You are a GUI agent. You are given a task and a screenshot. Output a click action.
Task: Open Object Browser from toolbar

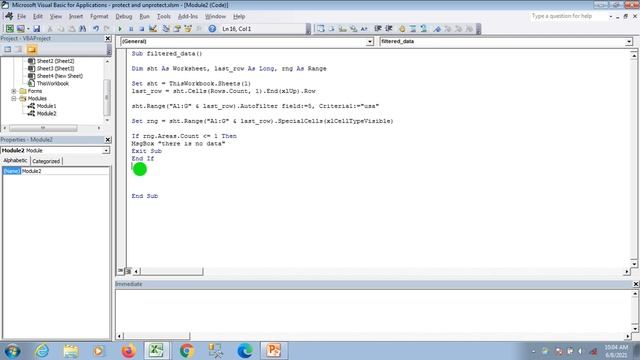[188, 29]
